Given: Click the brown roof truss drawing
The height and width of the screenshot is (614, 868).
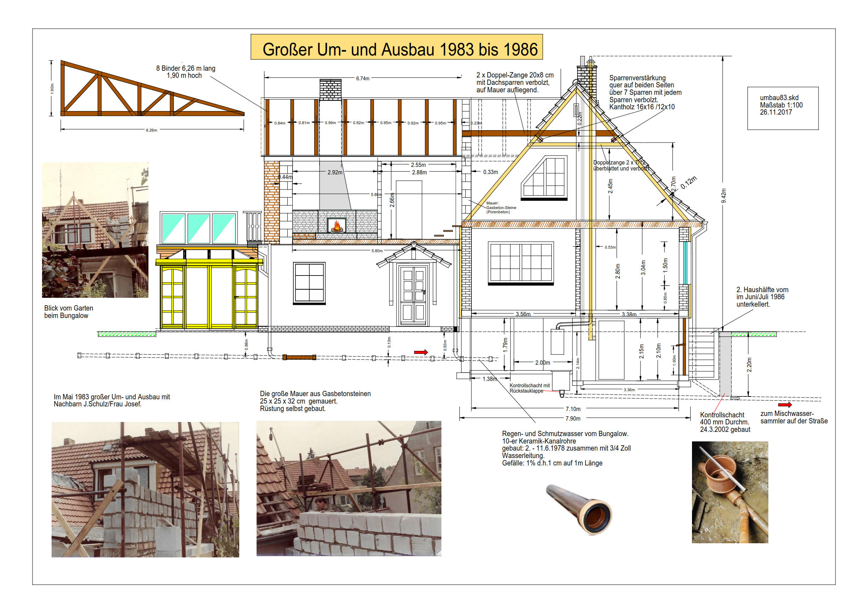Looking at the screenshot, I should click(152, 88).
